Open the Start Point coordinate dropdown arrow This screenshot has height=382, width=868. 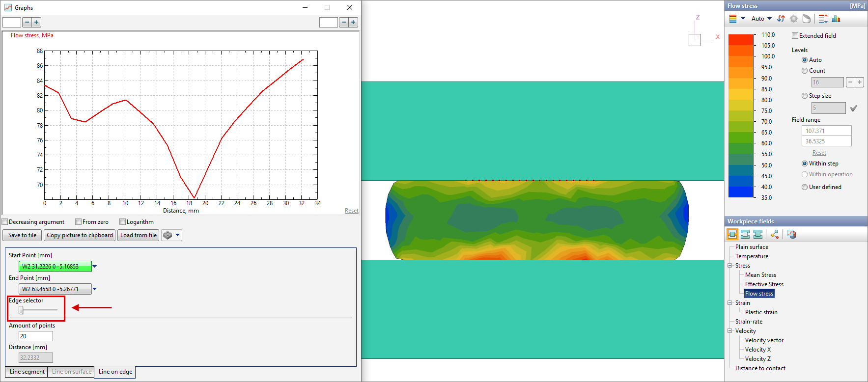click(95, 267)
